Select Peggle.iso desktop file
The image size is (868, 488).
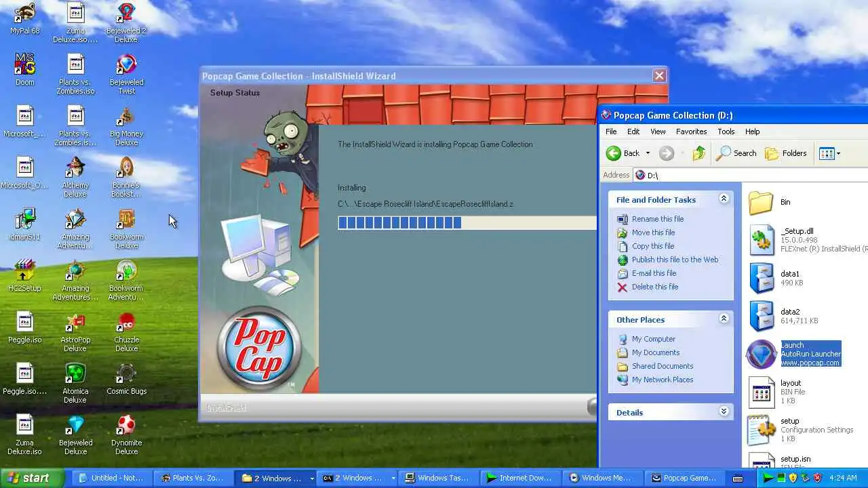tap(25, 327)
